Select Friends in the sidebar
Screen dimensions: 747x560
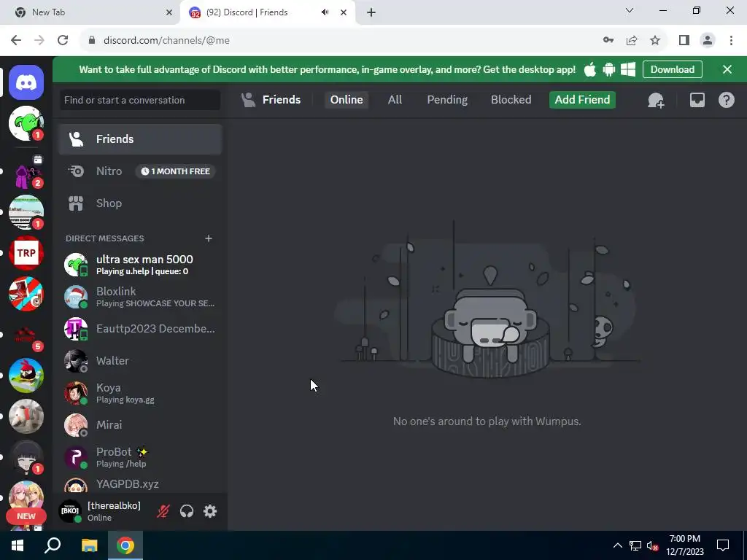(x=141, y=139)
